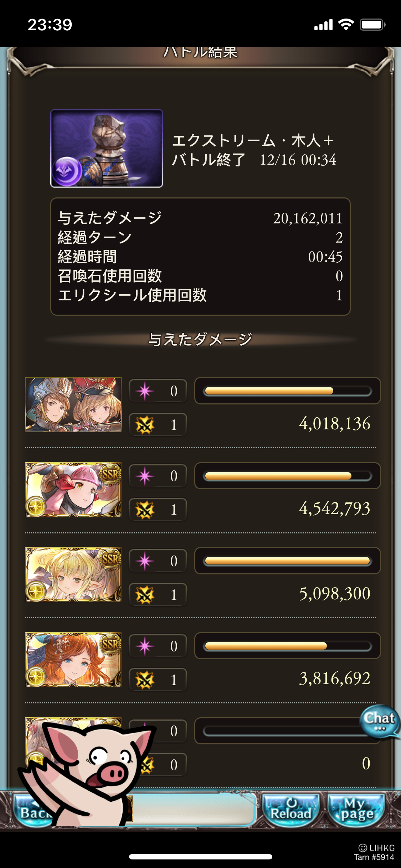Tap the 5,098,300 damage bar
This screenshot has height=868, width=401.
[287, 561]
